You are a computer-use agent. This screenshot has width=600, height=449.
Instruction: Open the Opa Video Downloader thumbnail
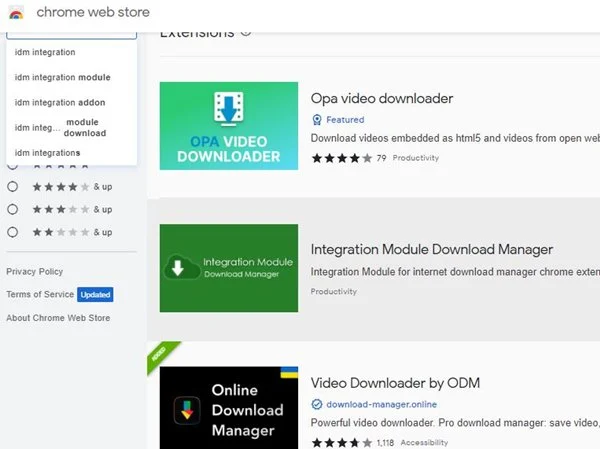(229, 126)
